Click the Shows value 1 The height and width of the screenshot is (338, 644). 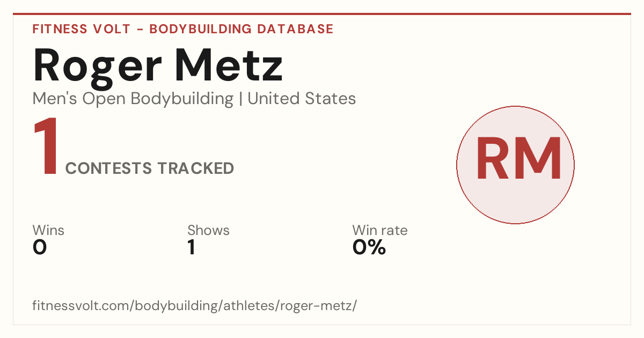click(191, 247)
